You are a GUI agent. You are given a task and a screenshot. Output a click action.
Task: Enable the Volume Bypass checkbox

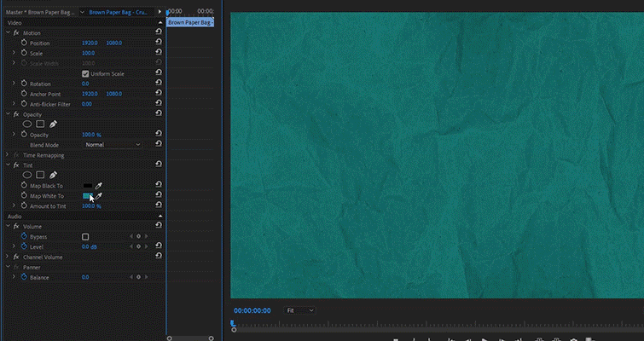85,236
